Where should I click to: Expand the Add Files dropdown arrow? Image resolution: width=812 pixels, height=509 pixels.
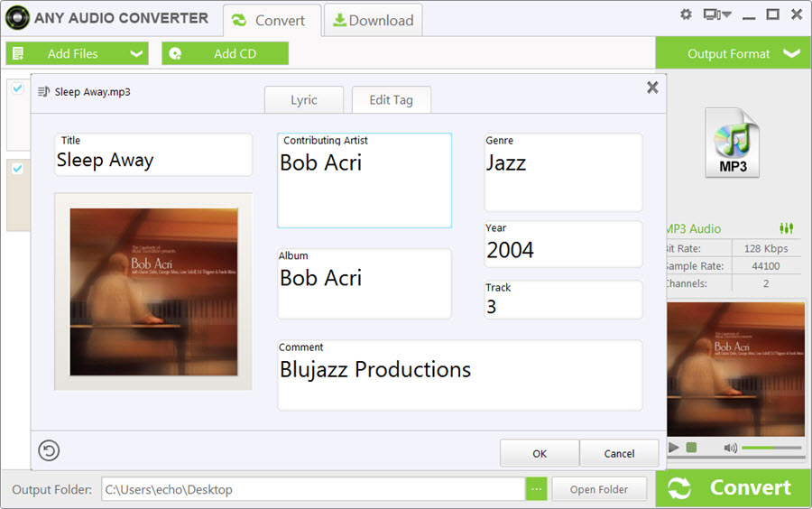coord(136,53)
